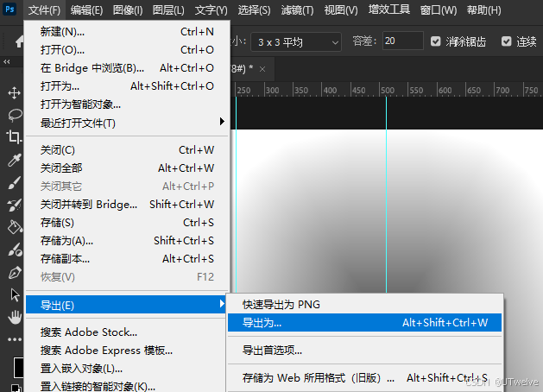Choose 搜索 Adobe Express 模板...
The height and width of the screenshot is (392, 543).
[127, 350]
